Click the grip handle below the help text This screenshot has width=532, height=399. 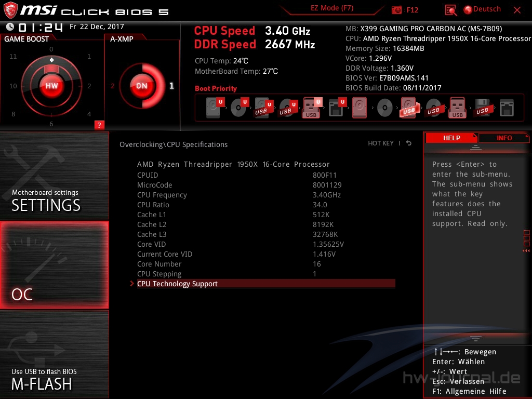pos(476,338)
